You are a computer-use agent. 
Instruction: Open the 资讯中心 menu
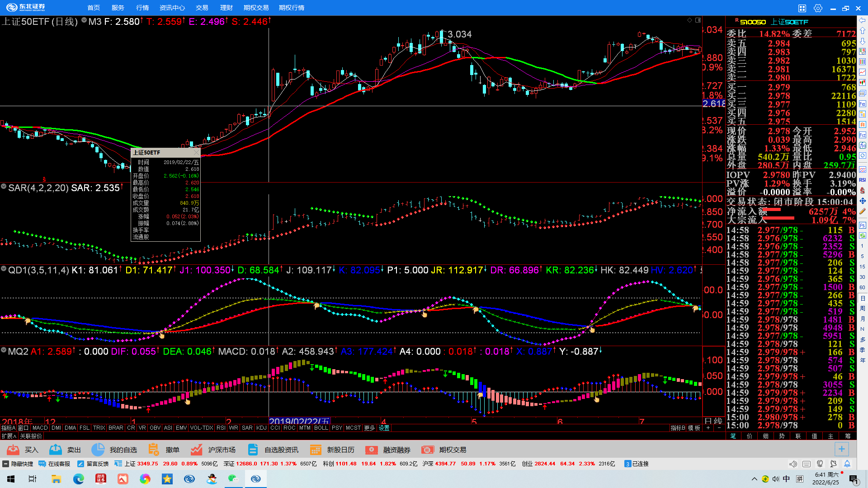point(172,8)
